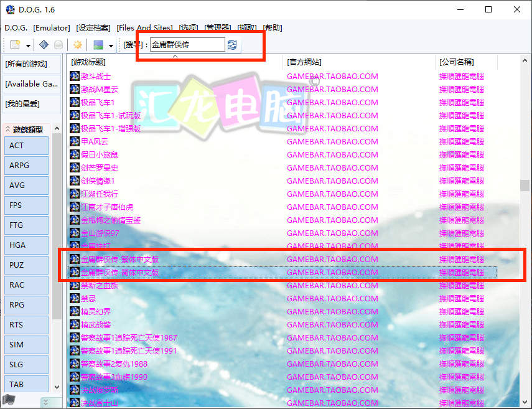Click GAMEBAR.TAOBAO.COM link for 金庸群侠传-简体中文版
The image size is (532, 409).
coord(333,272)
